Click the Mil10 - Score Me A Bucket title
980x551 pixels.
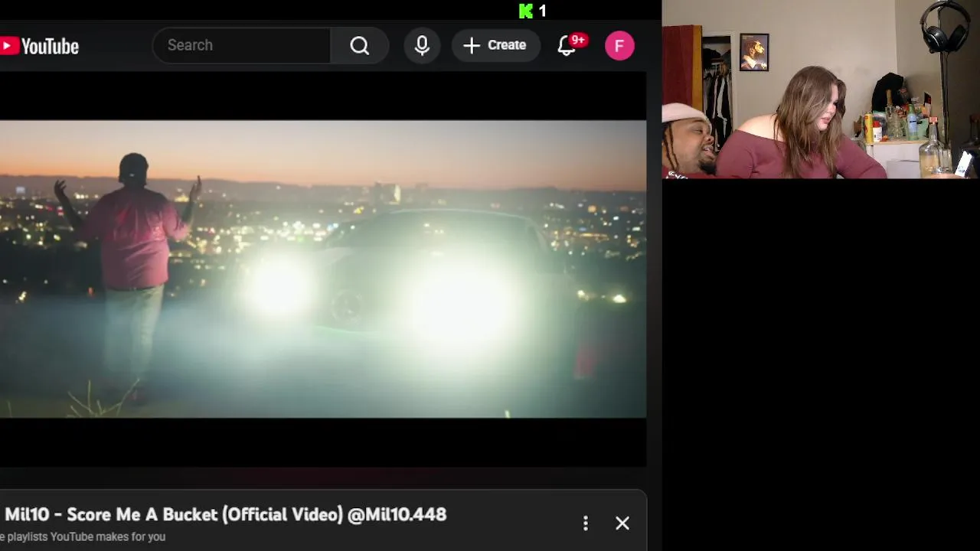click(226, 514)
